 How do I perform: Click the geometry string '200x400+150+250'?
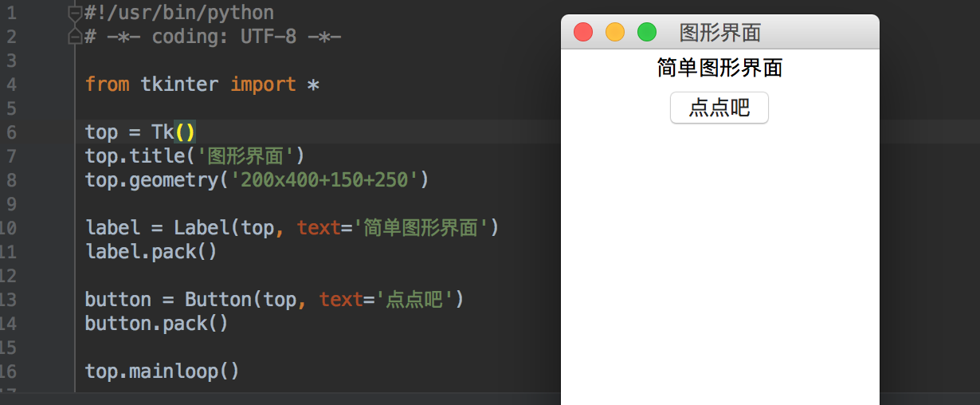[x=324, y=179]
